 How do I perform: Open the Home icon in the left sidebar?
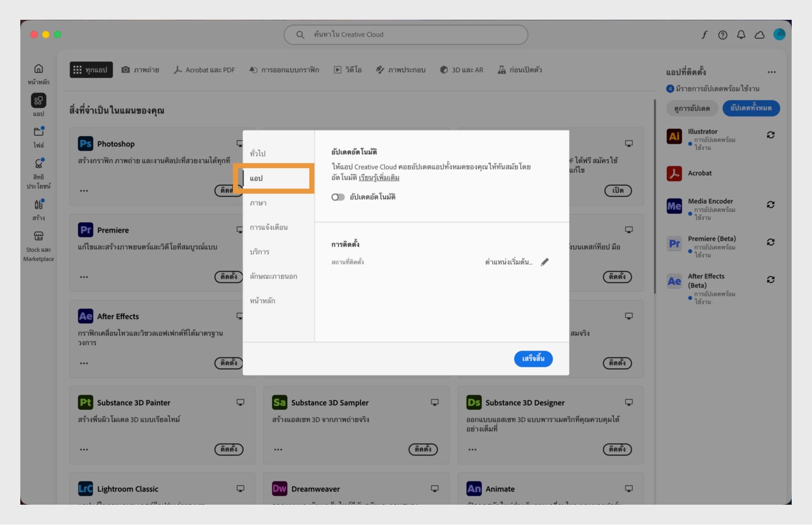(39, 69)
